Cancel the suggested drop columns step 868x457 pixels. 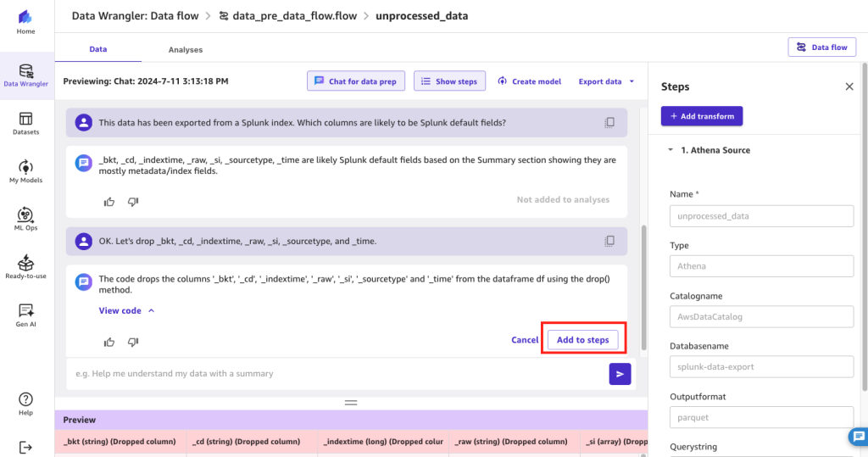525,340
